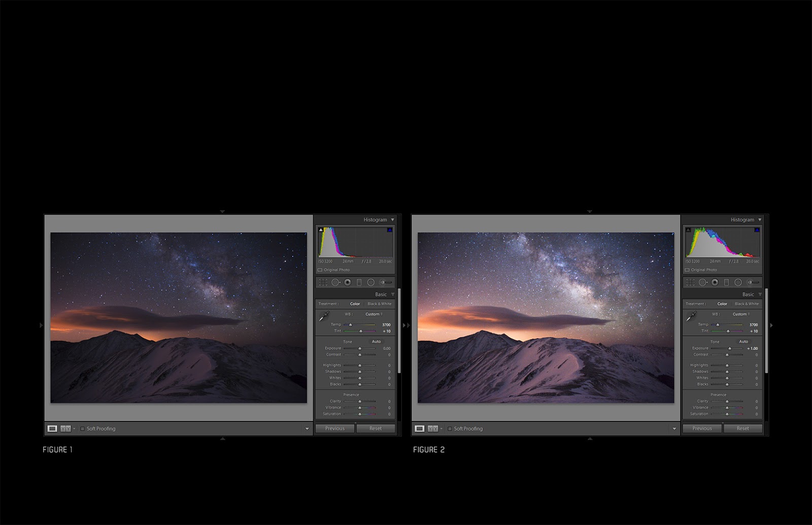This screenshot has height=525, width=812.
Task: Open toolbar options arrow in Figure 1
Action: coord(307,429)
